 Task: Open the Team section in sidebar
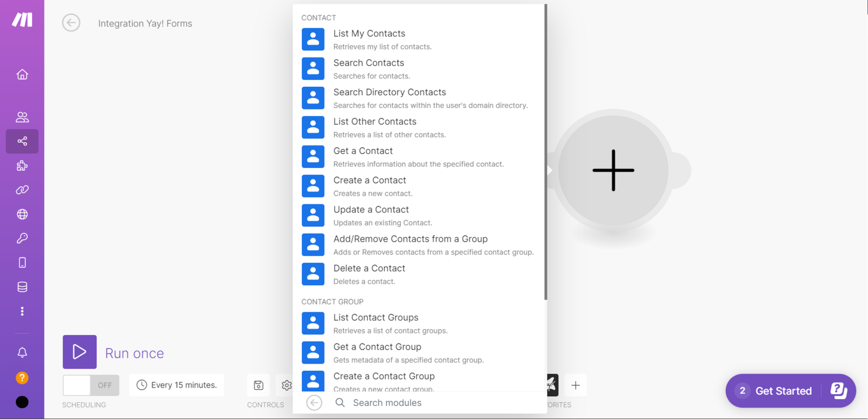pos(22,117)
